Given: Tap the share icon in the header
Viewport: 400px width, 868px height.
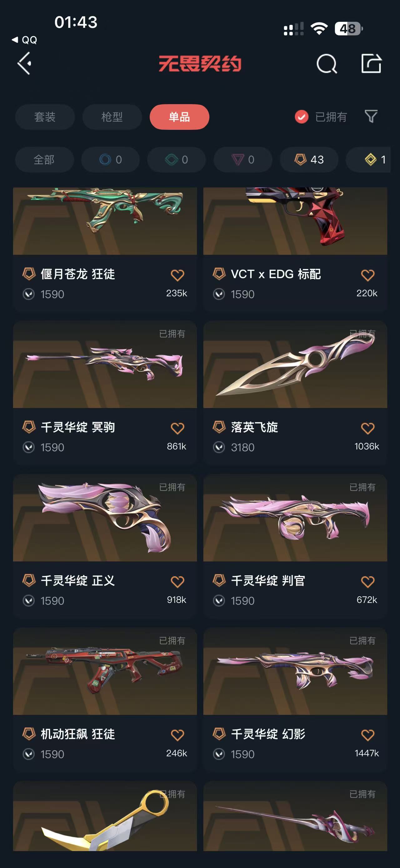Looking at the screenshot, I should point(371,63).
